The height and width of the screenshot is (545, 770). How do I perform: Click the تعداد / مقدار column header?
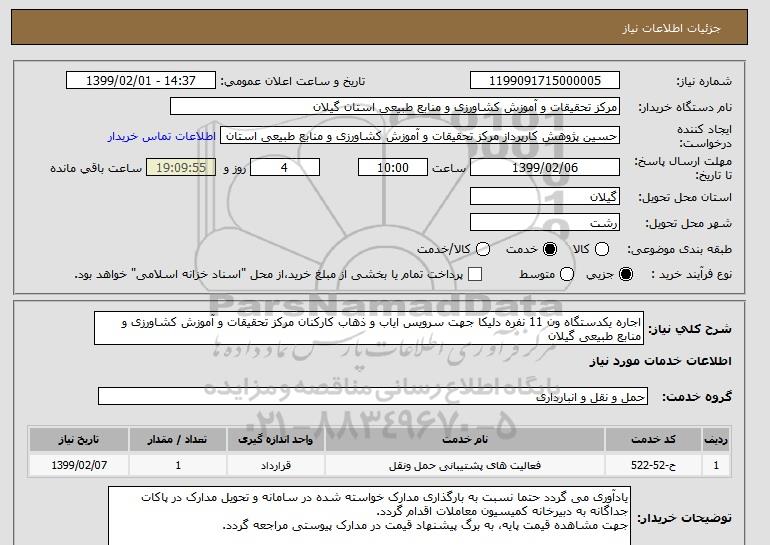(178, 439)
